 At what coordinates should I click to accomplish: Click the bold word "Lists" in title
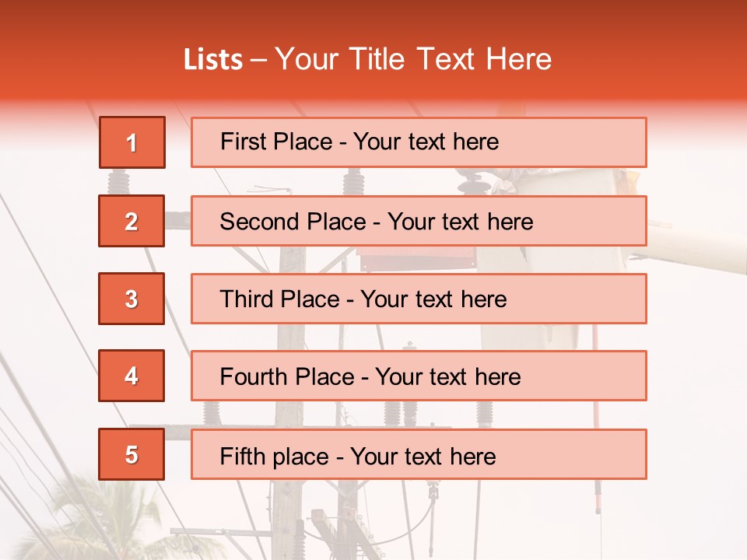[213, 60]
